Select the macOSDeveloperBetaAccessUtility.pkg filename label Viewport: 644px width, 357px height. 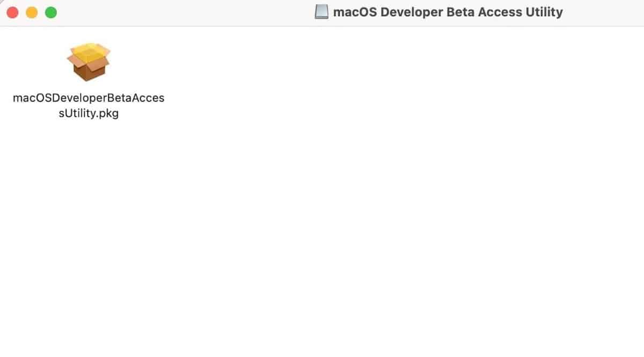point(89,106)
